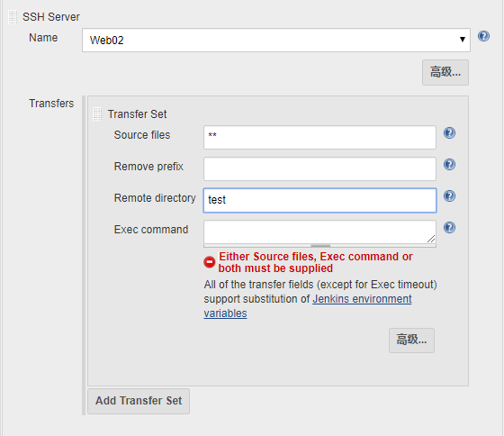
Task: Grab the Exec command resize bar
Action: click(x=319, y=246)
